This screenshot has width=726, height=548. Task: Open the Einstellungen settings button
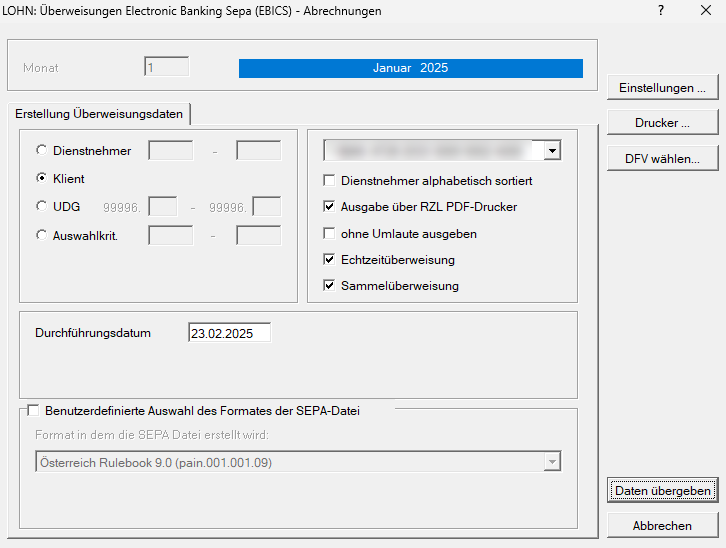click(662, 88)
